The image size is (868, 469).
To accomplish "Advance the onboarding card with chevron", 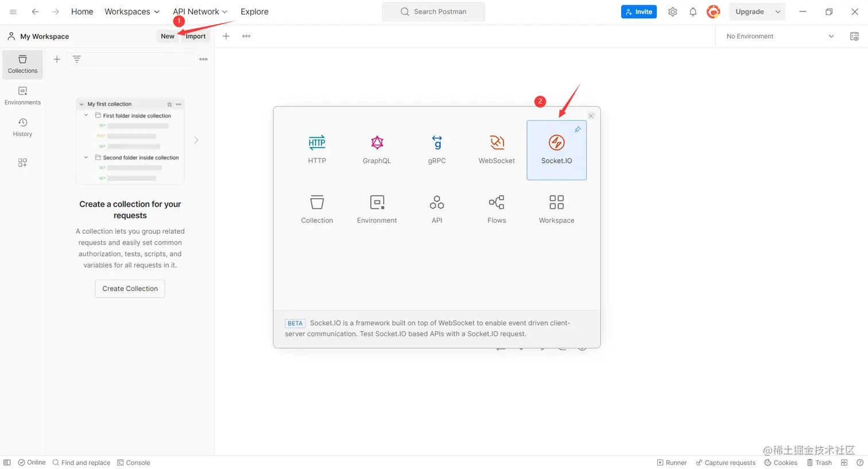I will click(196, 141).
